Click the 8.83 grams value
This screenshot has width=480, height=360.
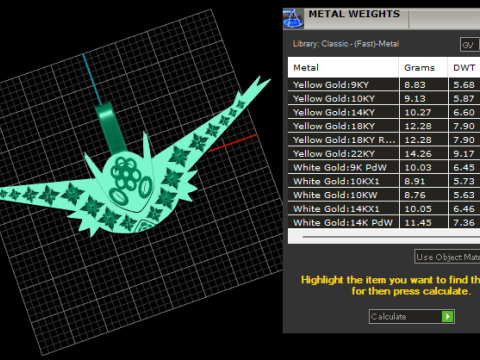(x=415, y=85)
